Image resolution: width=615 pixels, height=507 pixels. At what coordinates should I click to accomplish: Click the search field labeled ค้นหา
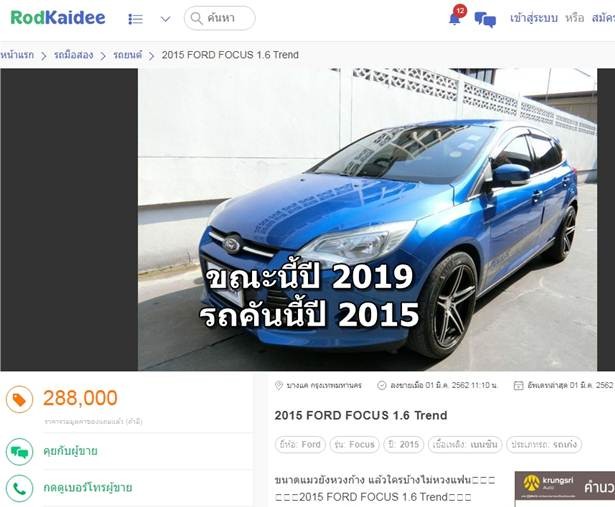pyautogui.click(x=220, y=18)
